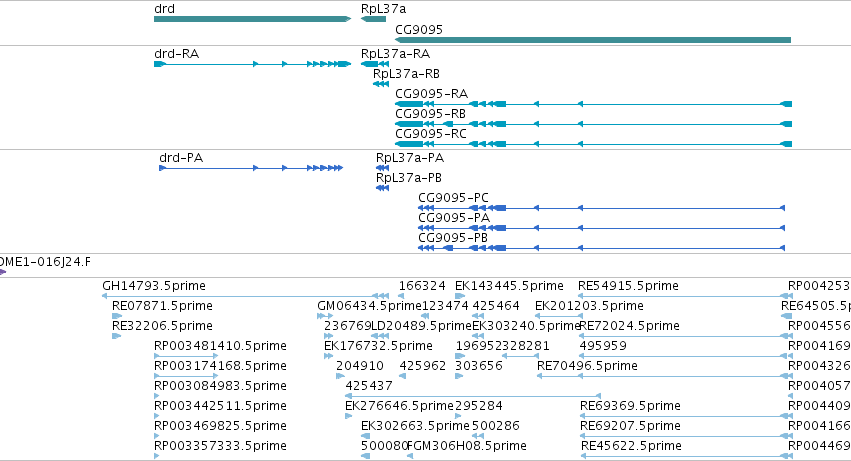Image resolution: width=851 pixels, height=461 pixels.
Task: Select RE69369.5prime EST label
Action: point(630,407)
